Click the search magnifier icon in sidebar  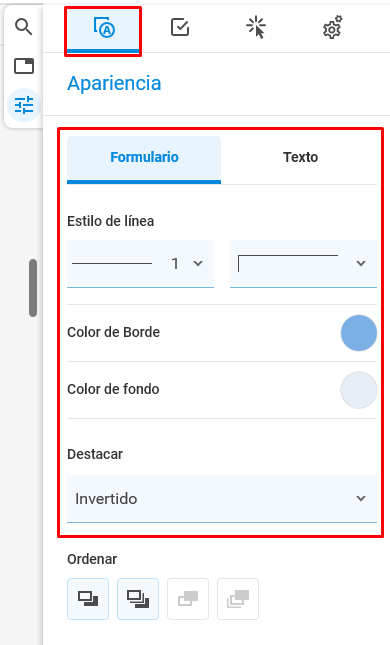point(23,27)
